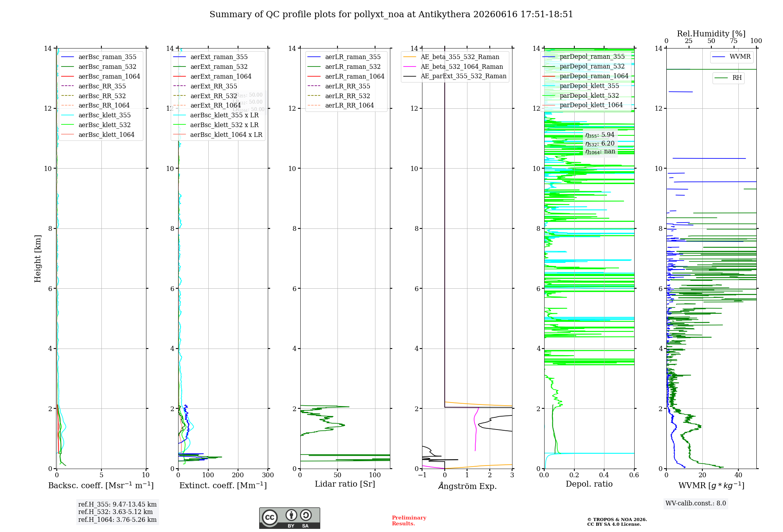Click the Backsc. coeff. axis label

click(101, 485)
